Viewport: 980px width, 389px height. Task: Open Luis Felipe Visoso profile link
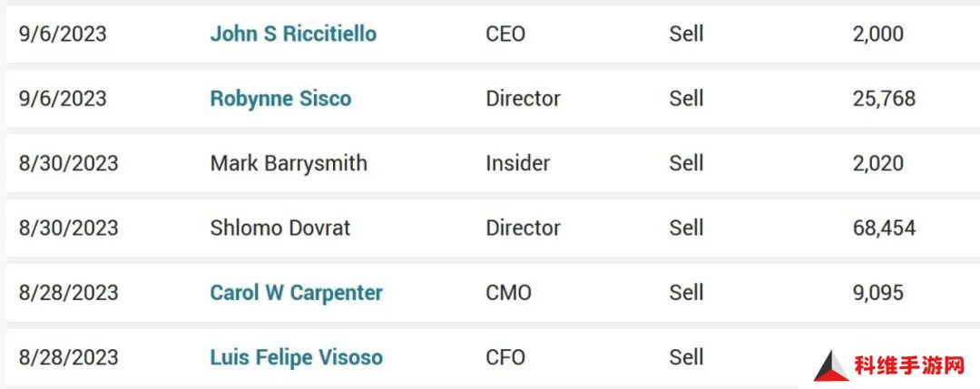click(296, 358)
